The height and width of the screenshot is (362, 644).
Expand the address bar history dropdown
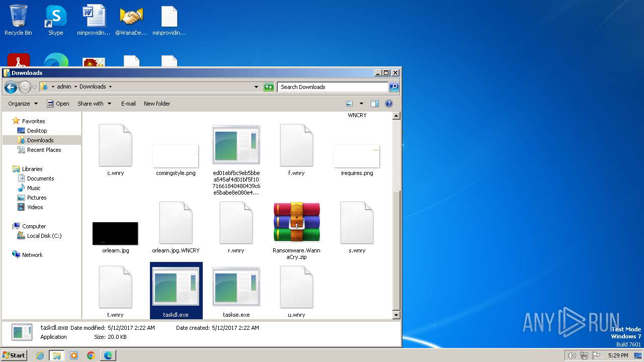[256, 87]
